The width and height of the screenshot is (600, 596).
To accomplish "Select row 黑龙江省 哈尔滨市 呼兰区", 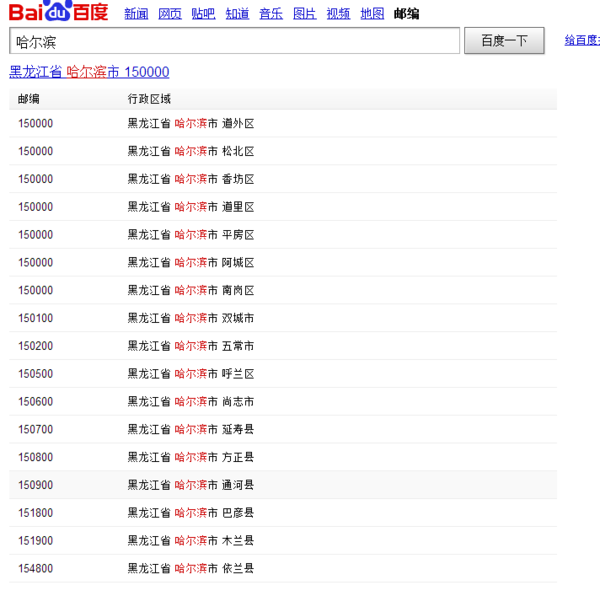I will pos(283,374).
